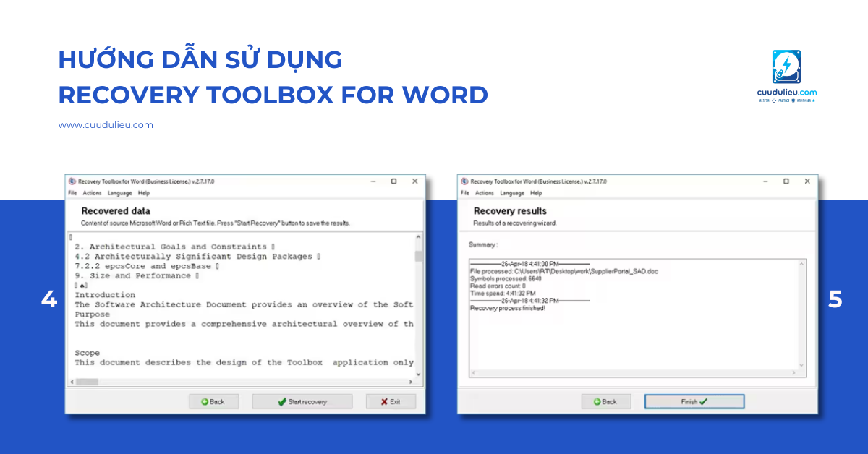Click 'Recovery process finished!' line
Viewport: 868px width, 454px height.
tap(508, 308)
